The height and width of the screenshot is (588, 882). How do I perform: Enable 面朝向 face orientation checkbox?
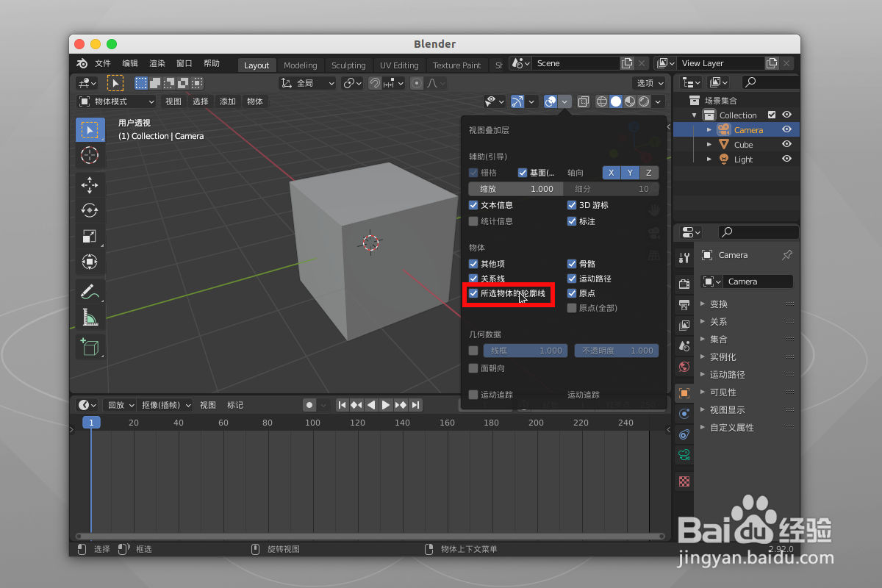pyautogui.click(x=473, y=368)
